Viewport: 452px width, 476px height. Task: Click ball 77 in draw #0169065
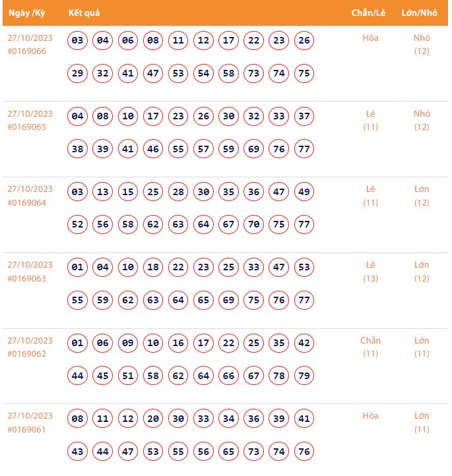click(x=304, y=149)
